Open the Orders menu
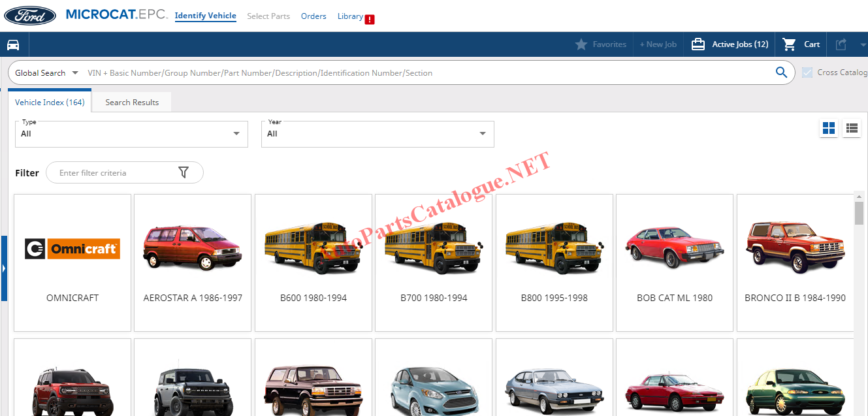This screenshot has width=868, height=416. [313, 16]
